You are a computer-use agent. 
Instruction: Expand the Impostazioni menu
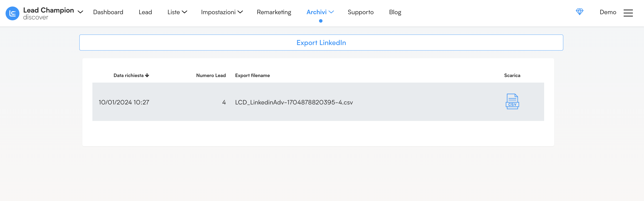coord(222,12)
